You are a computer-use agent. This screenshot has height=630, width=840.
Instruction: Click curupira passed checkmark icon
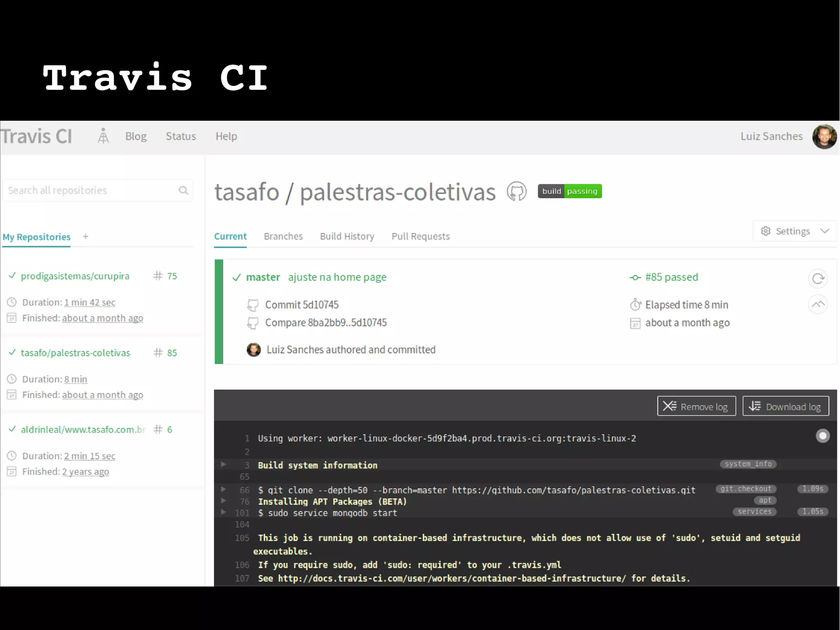(x=12, y=275)
